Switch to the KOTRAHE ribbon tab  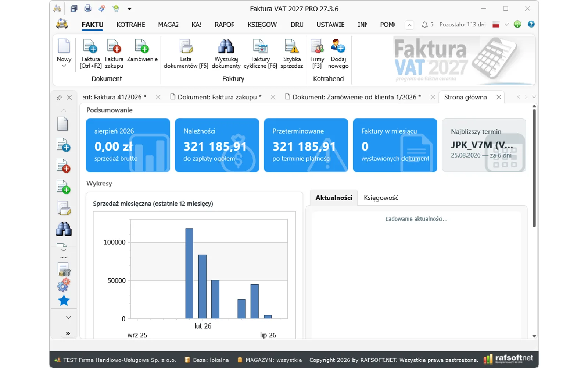130,25
